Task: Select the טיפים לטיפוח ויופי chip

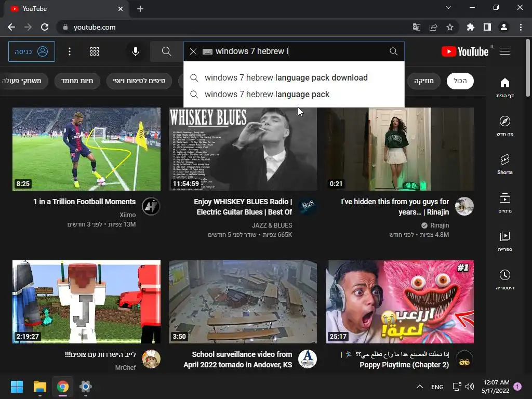Action: 139,81
